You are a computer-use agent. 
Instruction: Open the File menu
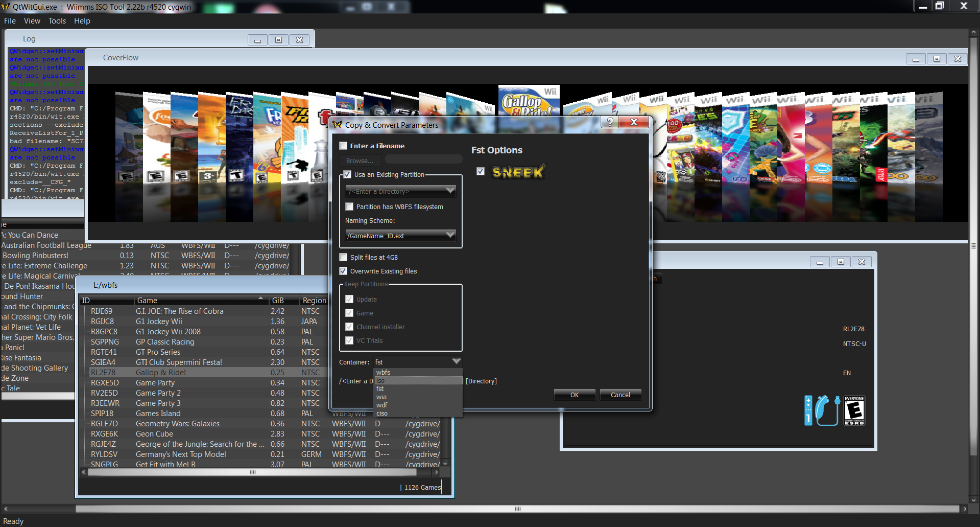pos(10,21)
